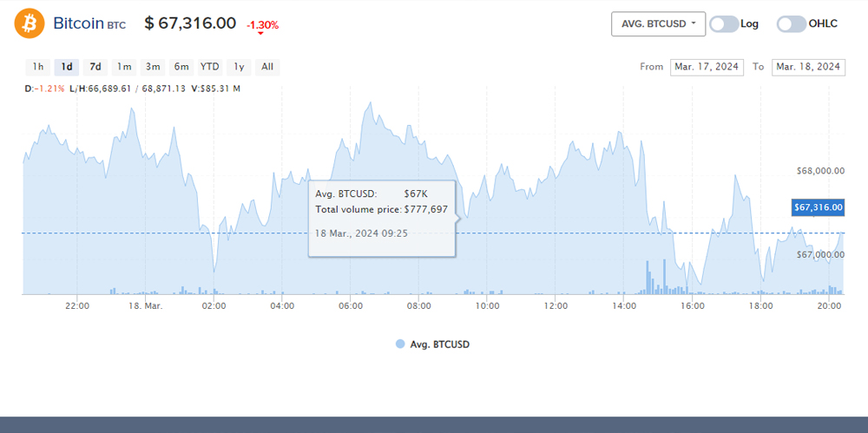The image size is (868, 433).
Task: Click the $67,316.00 current price marker
Action: pyautogui.click(x=819, y=207)
